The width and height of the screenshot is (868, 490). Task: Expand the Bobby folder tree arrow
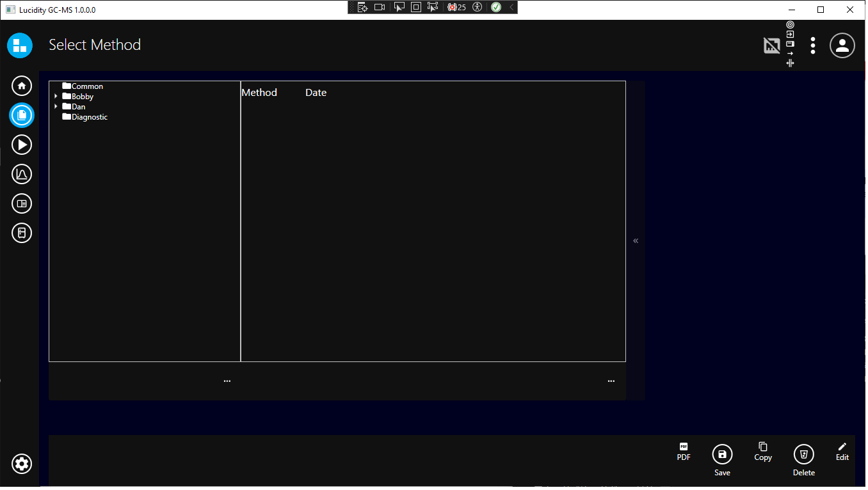pyautogui.click(x=56, y=97)
